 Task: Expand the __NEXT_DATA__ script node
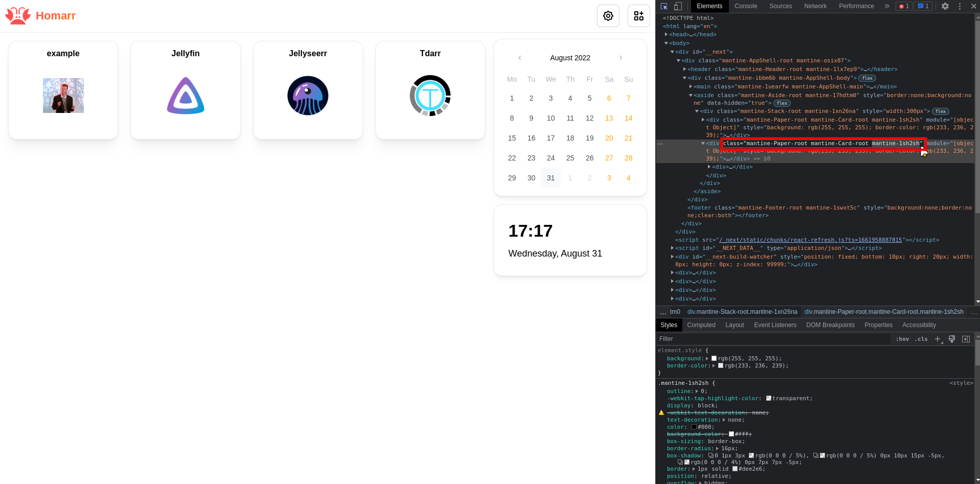coord(672,248)
